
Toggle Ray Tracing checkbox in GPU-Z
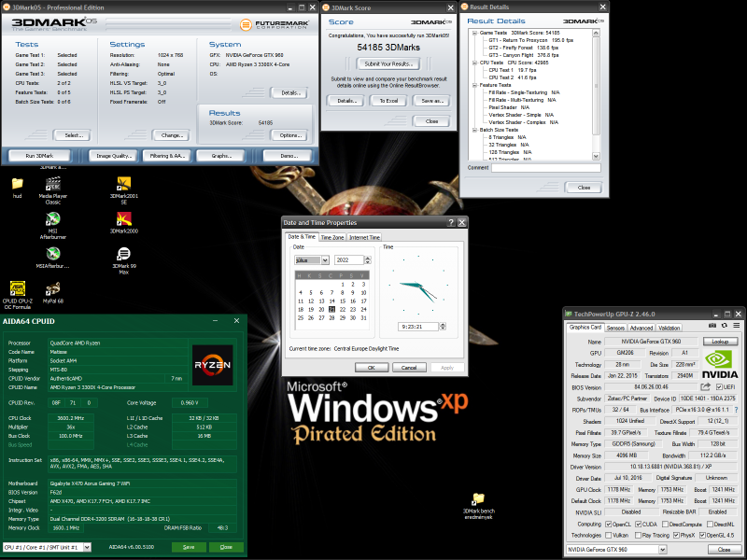point(638,535)
